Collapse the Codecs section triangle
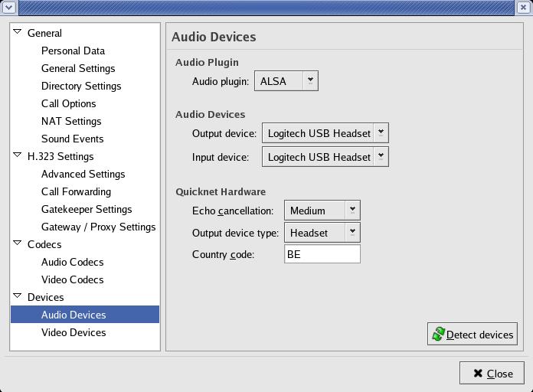This screenshot has height=392, width=533. tap(18, 243)
